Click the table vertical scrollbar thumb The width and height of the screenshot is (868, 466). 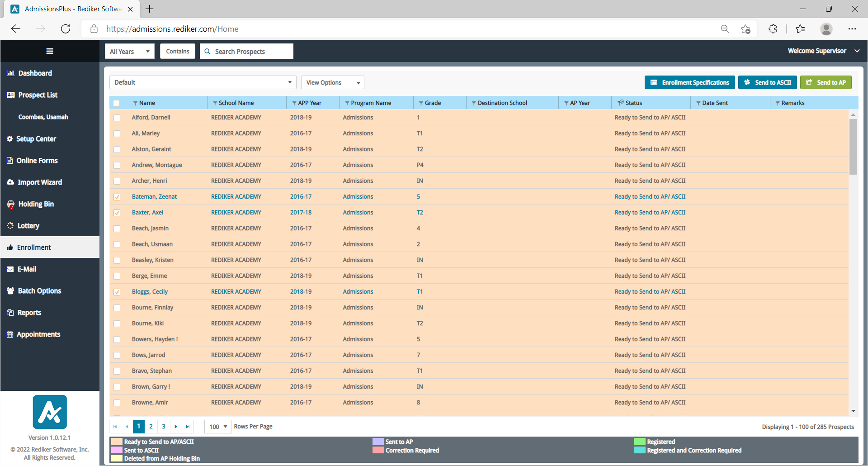(x=853, y=147)
